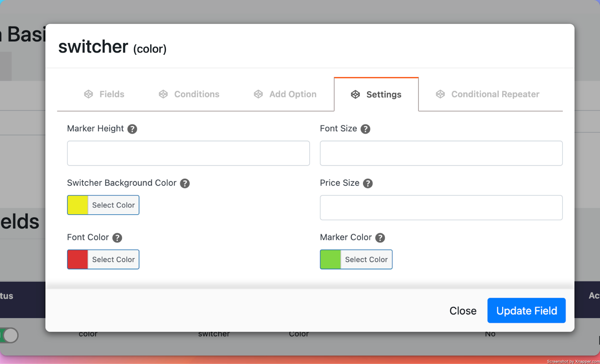The width and height of the screenshot is (600, 364).
Task: Close the switcher dialog
Action: tap(463, 311)
